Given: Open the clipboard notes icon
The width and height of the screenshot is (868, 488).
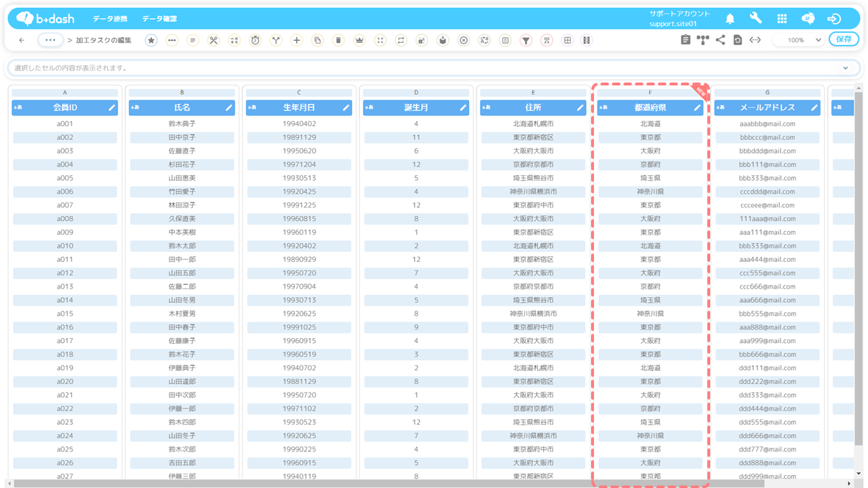Looking at the screenshot, I should (686, 40).
